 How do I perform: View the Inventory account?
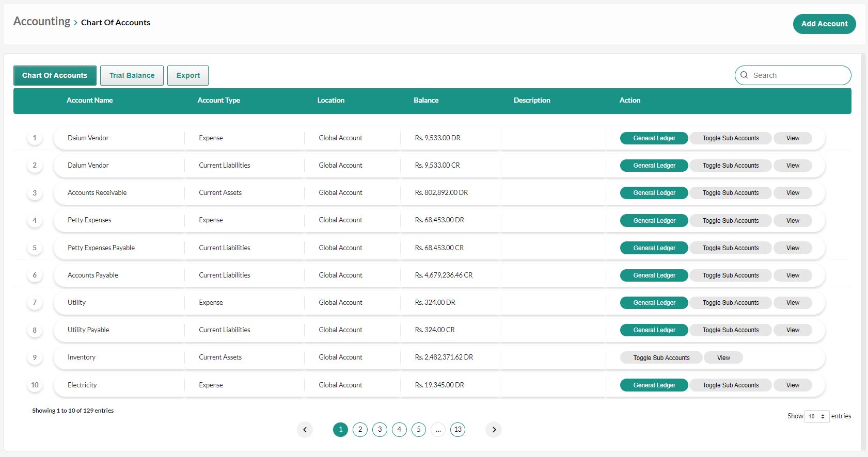(x=723, y=358)
